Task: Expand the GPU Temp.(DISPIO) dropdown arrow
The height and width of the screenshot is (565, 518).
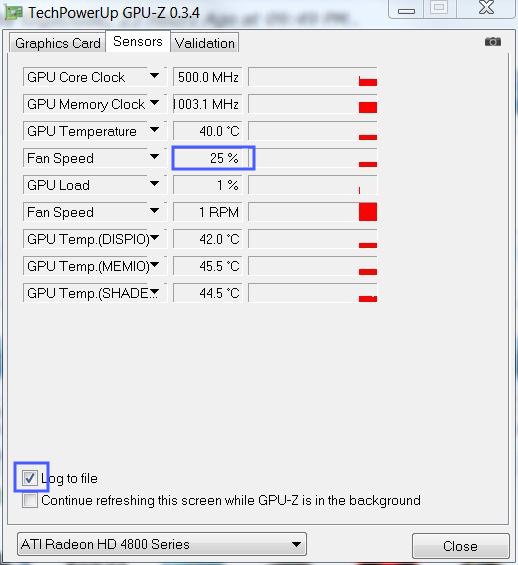Action: (x=154, y=238)
